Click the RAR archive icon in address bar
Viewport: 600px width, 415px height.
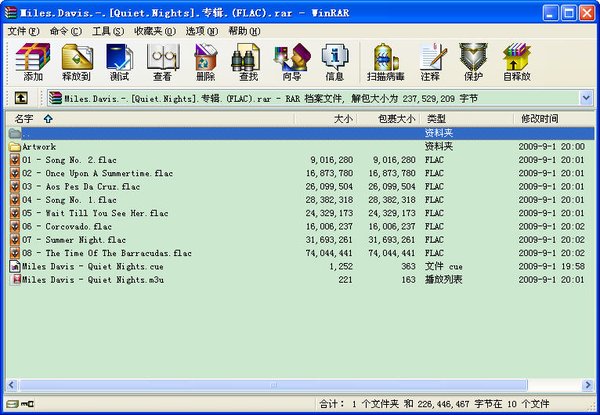[x=55, y=98]
